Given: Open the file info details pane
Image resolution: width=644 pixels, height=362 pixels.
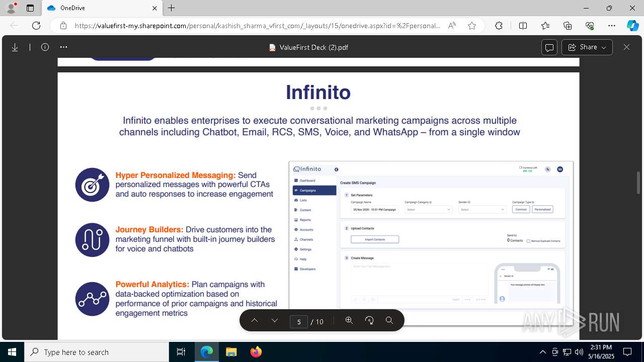Looking at the screenshot, I should (x=45, y=47).
